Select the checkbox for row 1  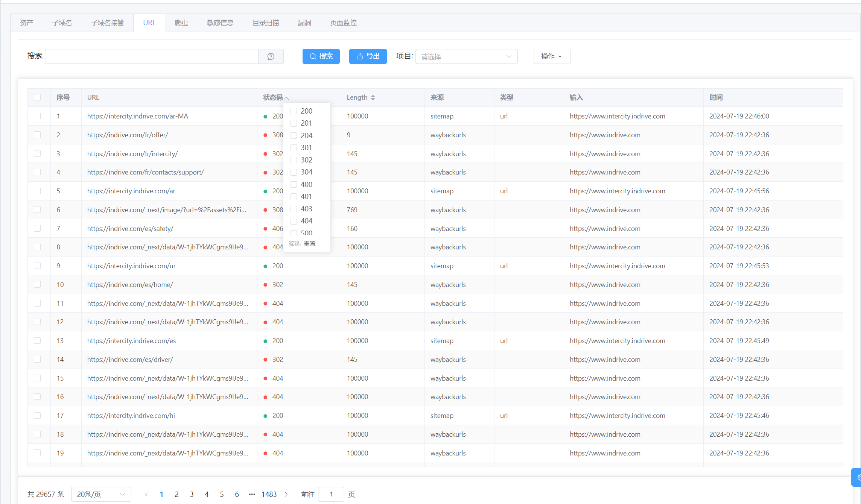pyautogui.click(x=37, y=116)
